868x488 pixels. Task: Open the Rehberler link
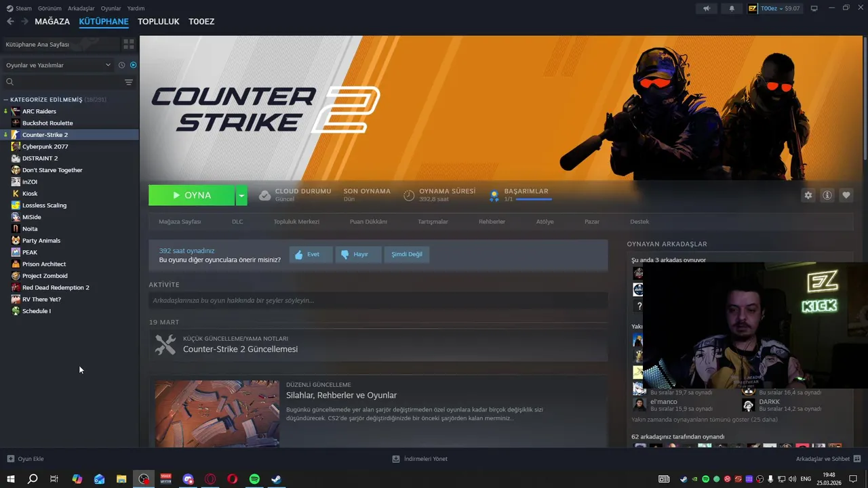pos(492,222)
